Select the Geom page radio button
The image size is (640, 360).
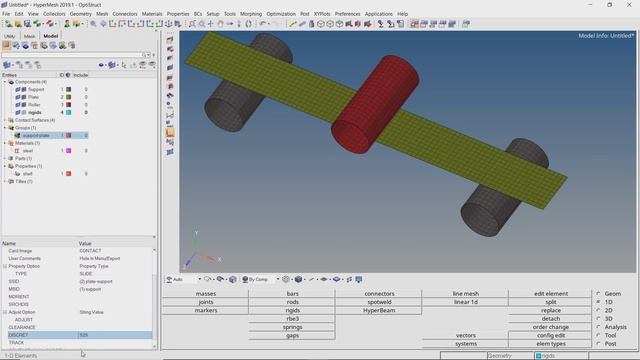(x=598, y=293)
